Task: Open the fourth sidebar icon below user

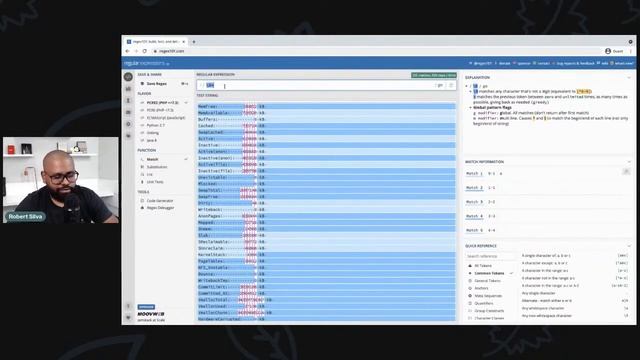Action: tap(128, 112)
